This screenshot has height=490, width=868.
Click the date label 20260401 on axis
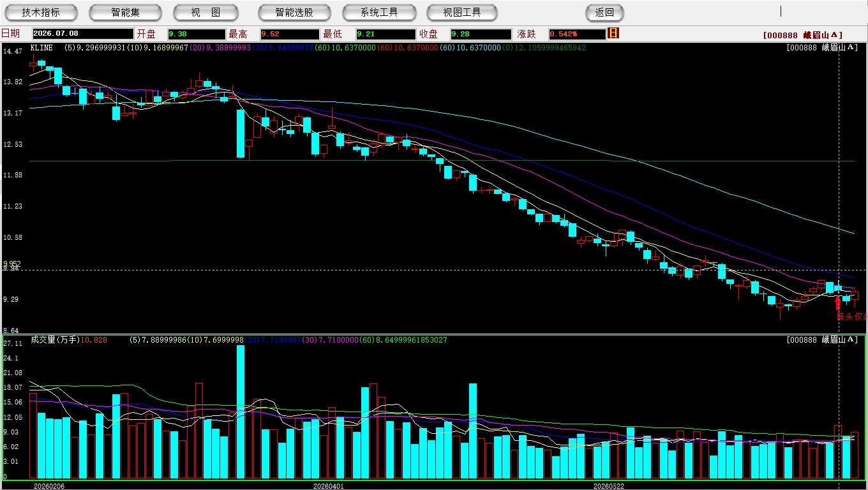pos(328,486)
